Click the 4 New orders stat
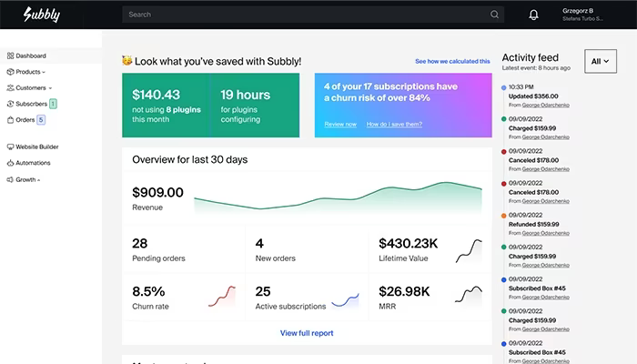The width and height of the screenshot is (637, 364). 275,250
